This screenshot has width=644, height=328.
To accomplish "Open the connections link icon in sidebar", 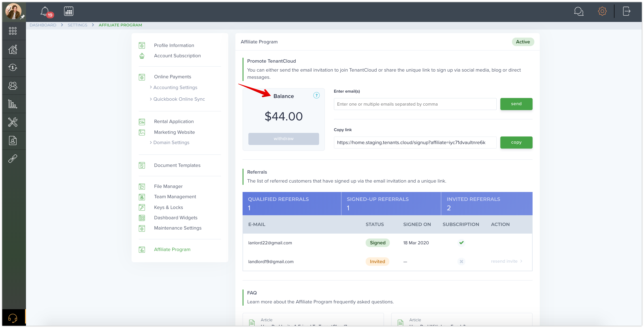I will coord(13,159).
